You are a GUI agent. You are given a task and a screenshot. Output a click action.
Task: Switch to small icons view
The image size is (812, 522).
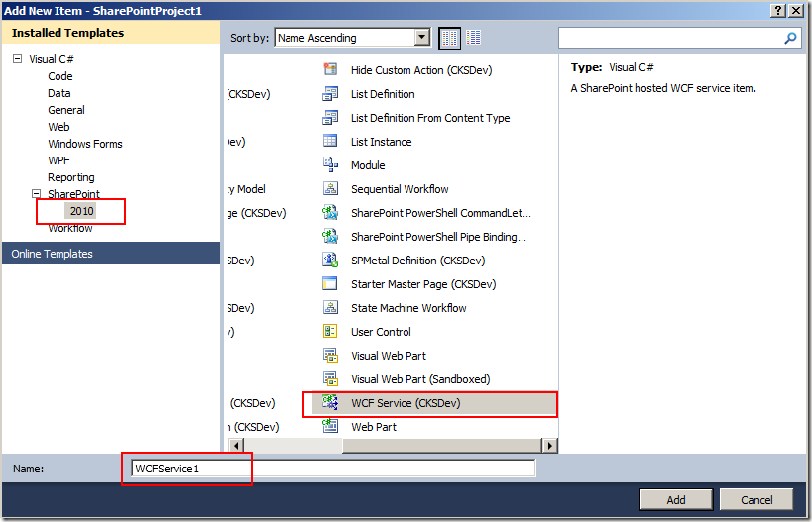pos(451,38)
